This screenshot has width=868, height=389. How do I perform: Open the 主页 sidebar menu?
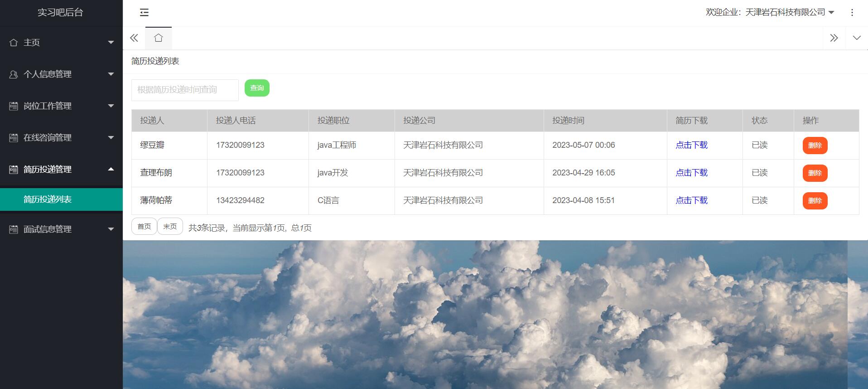click(61, 43)
